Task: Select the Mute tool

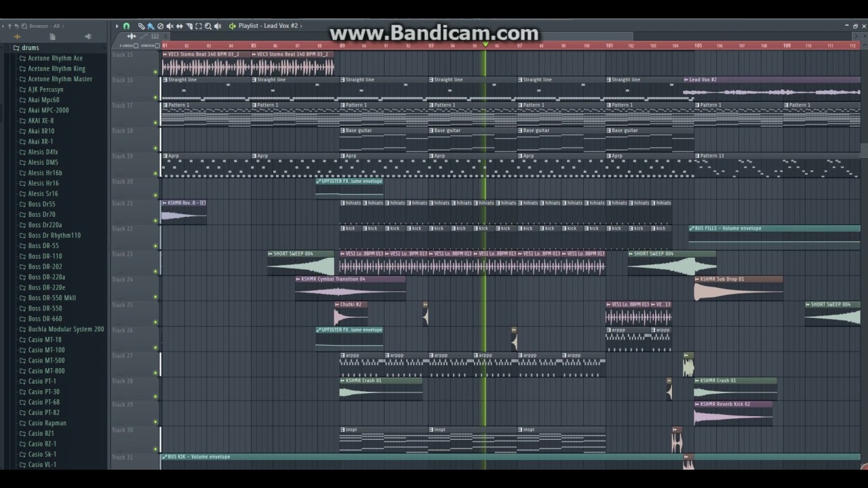Action: pyautogui.click(x=170, y=26)
